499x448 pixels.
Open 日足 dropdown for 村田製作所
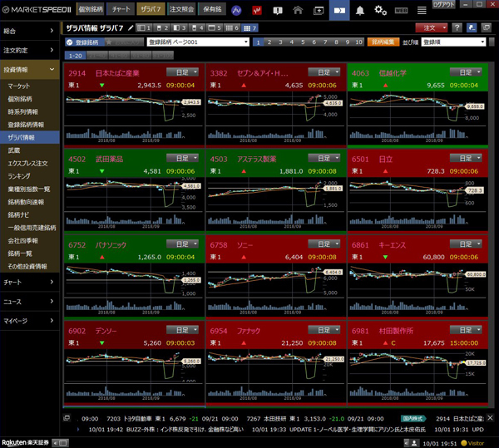coord(466,330)
